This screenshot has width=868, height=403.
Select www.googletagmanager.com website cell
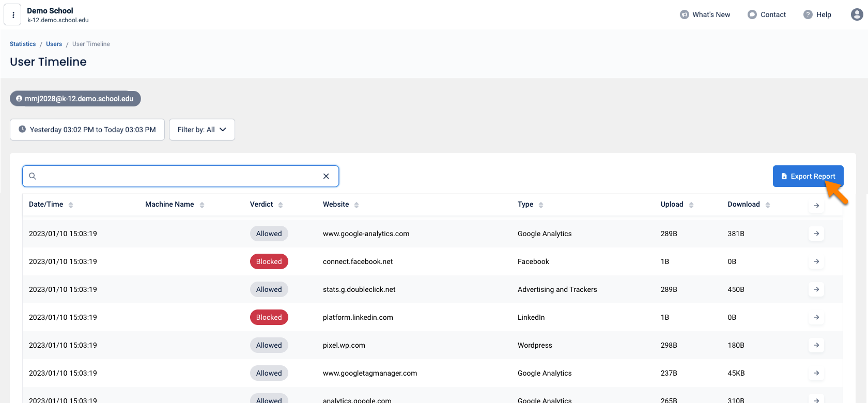370,373
